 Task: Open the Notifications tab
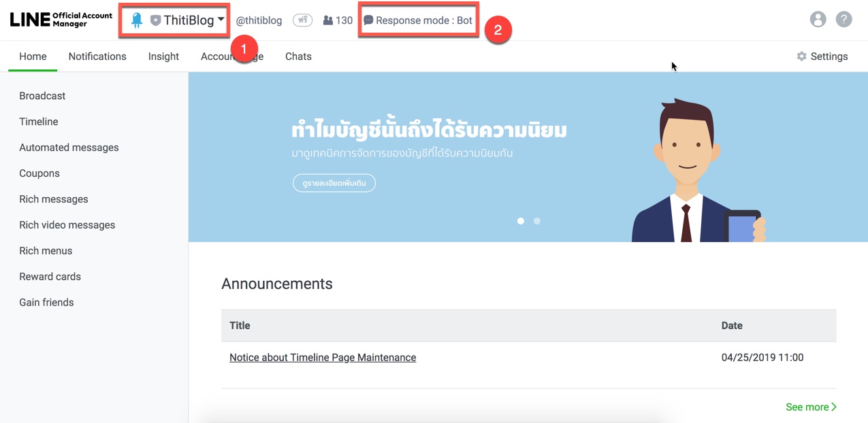pyautogui.click(x=97, y=56)
